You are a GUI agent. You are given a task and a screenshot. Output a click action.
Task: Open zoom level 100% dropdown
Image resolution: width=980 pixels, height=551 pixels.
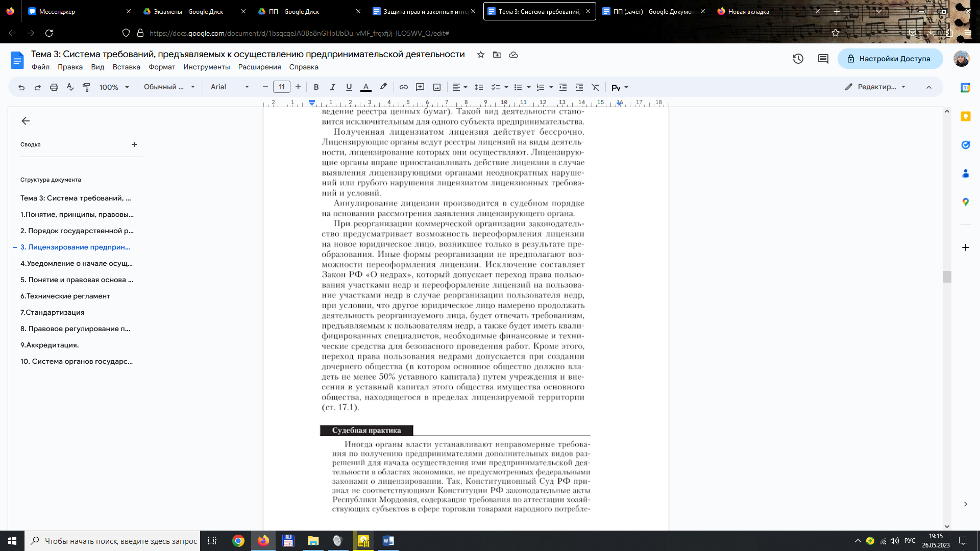[114, 87]
